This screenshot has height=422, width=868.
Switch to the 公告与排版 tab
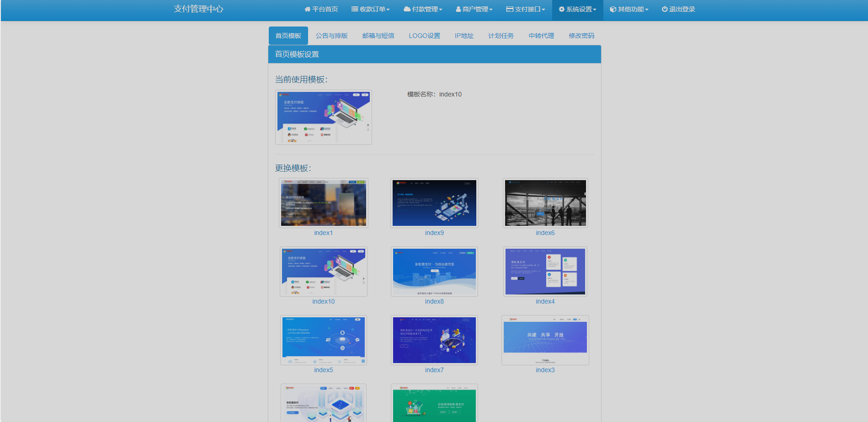tap(332, 35)
